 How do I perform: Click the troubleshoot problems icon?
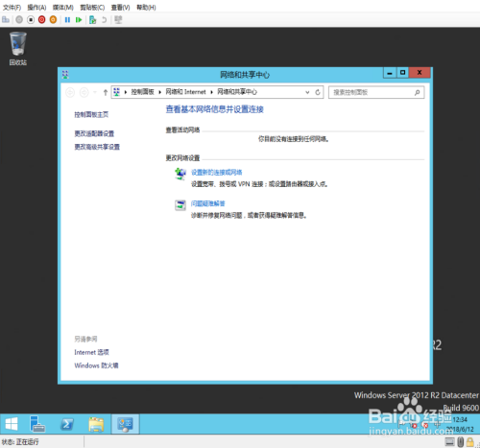tap(180, 205)
